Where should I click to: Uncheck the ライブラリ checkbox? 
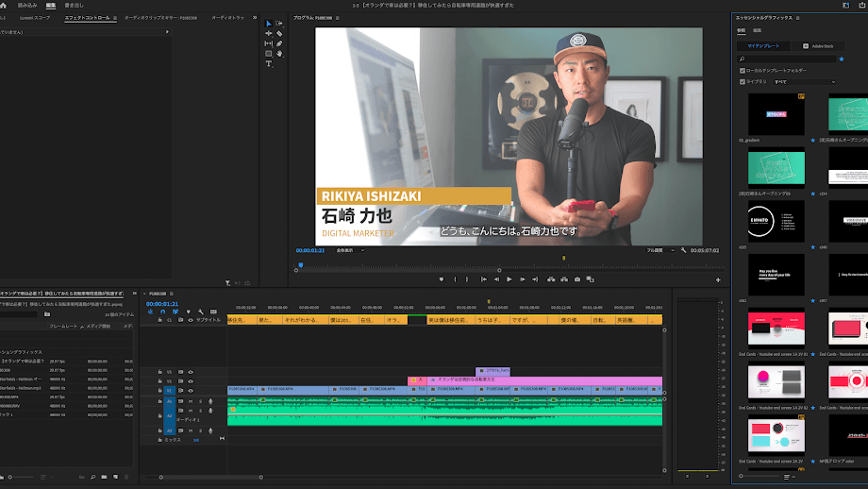click(742, 82)
